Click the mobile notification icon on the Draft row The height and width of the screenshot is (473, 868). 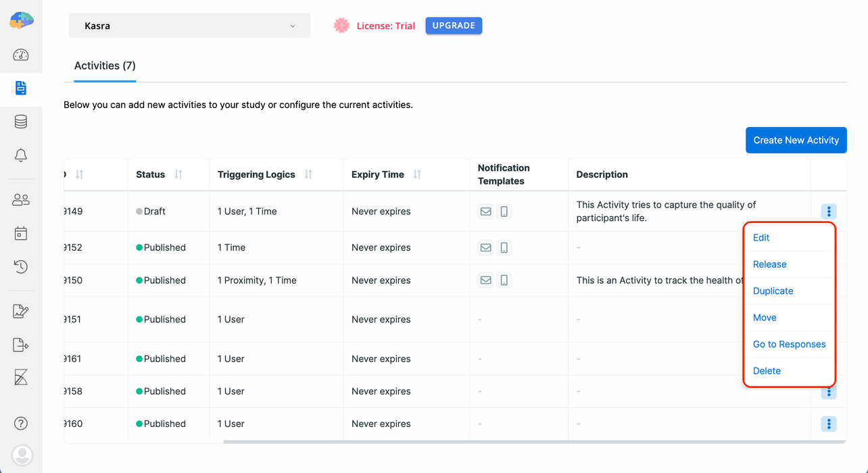[504, 211]
